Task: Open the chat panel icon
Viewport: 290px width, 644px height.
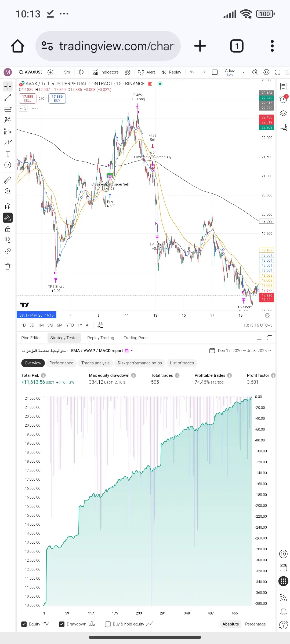Action: point(283,127)
